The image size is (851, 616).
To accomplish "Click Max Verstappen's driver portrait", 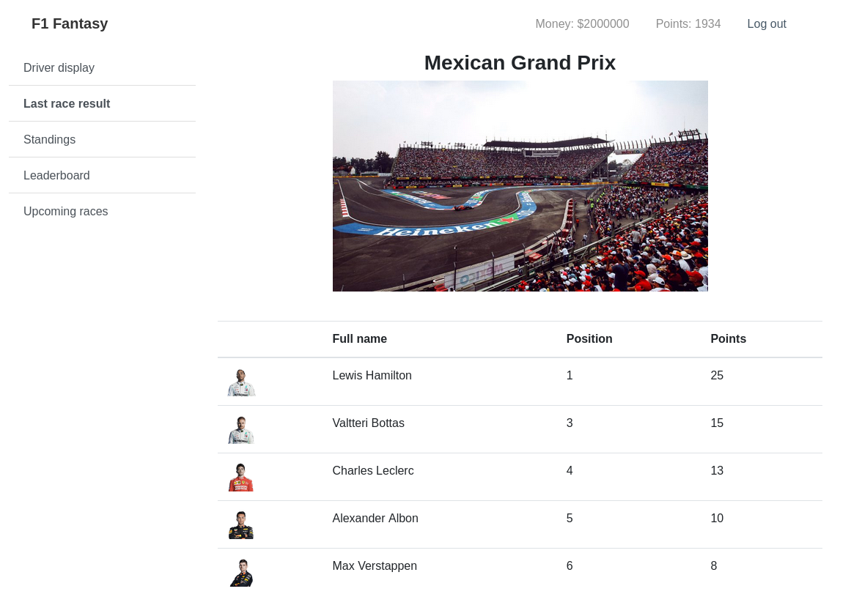I will 241,573.
